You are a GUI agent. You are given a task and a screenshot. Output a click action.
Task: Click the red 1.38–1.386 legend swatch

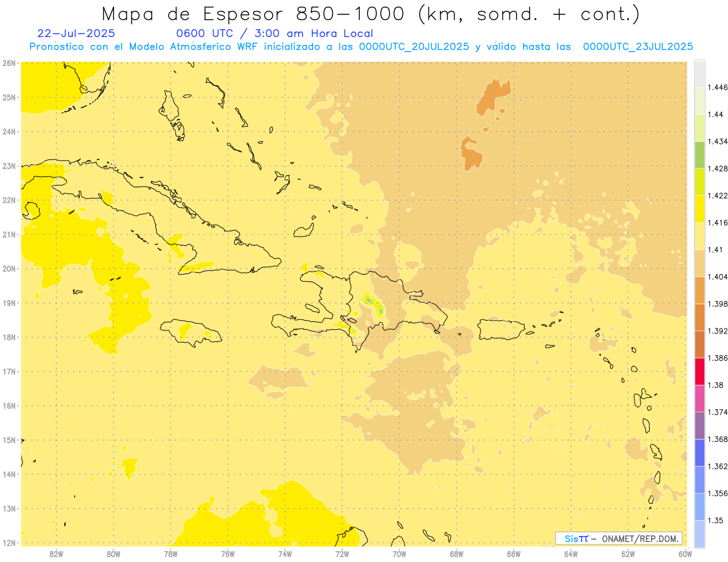(699, 371)
